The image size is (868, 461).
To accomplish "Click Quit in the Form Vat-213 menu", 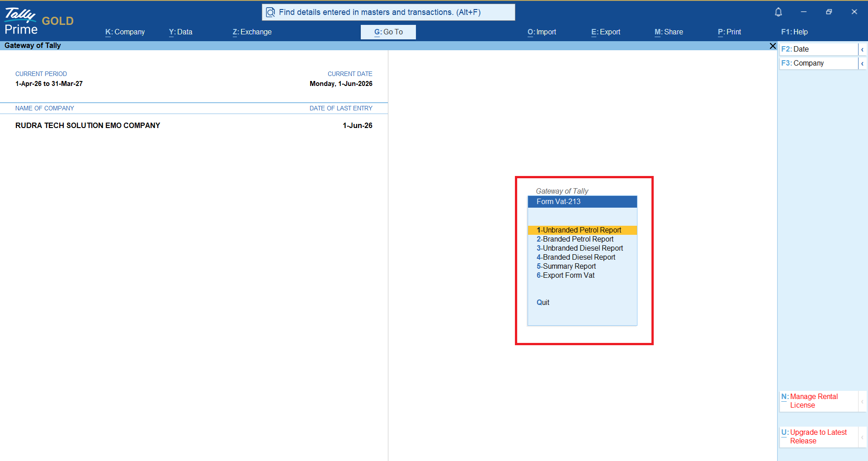I will coord(543,303).
